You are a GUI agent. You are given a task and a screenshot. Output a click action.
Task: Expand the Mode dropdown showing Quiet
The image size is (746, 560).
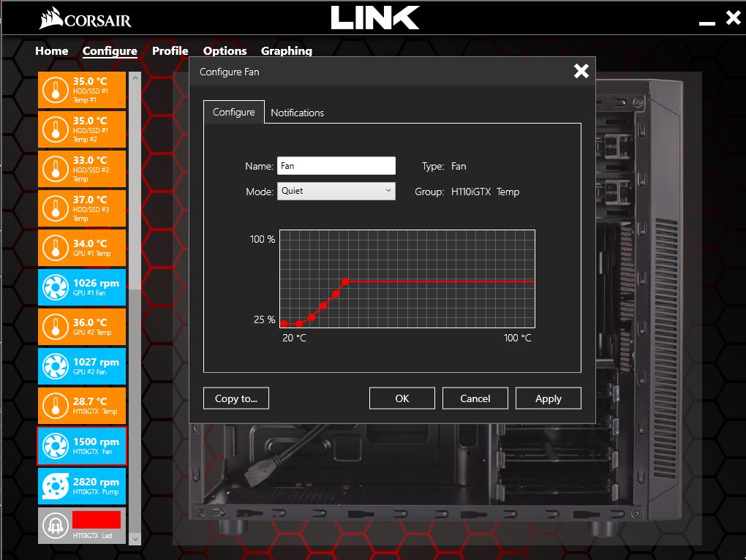336,191
